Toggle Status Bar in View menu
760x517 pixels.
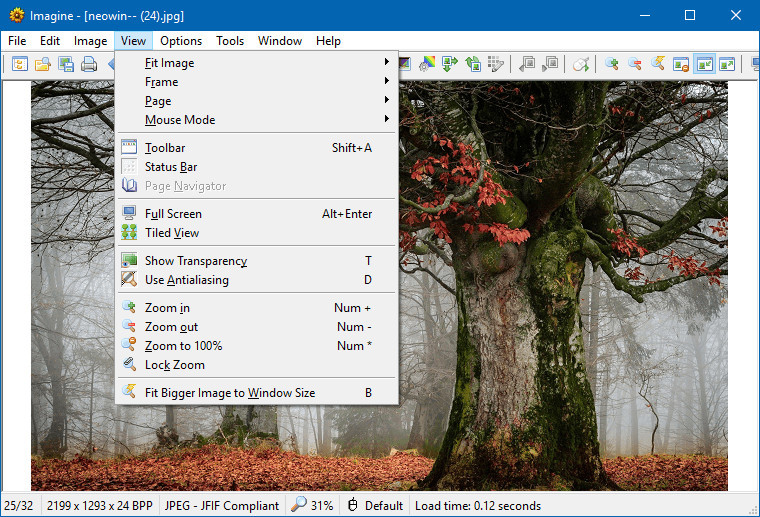coord(257,167)
